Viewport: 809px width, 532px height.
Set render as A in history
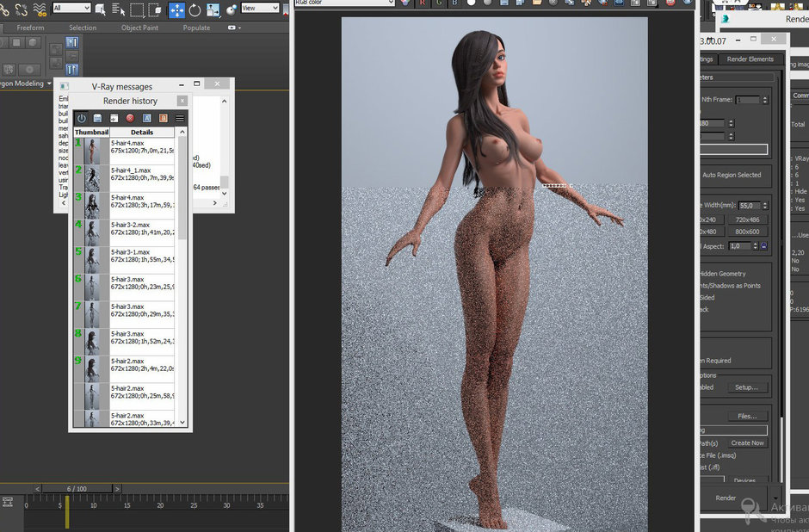[147, 118]
